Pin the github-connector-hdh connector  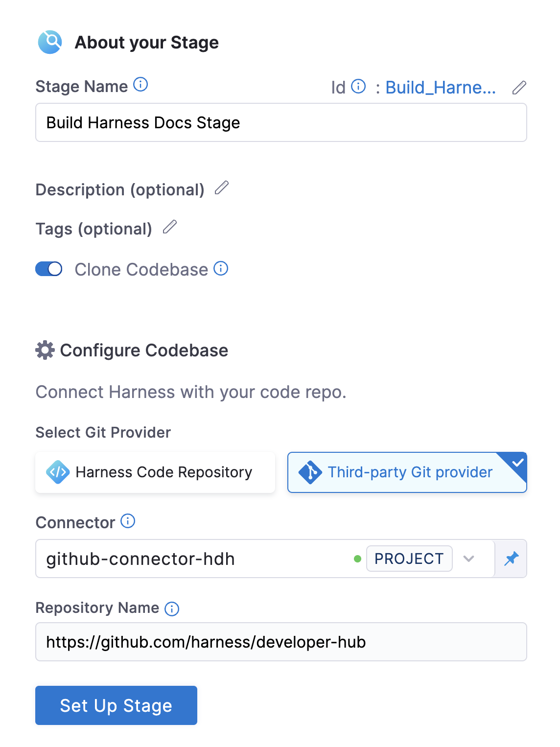511,559
